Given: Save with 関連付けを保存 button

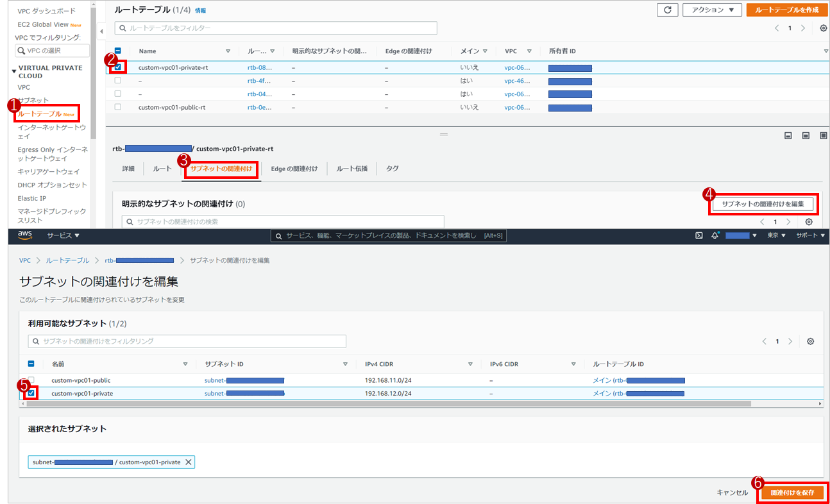Looking at the screenshot, I should 792,492.
